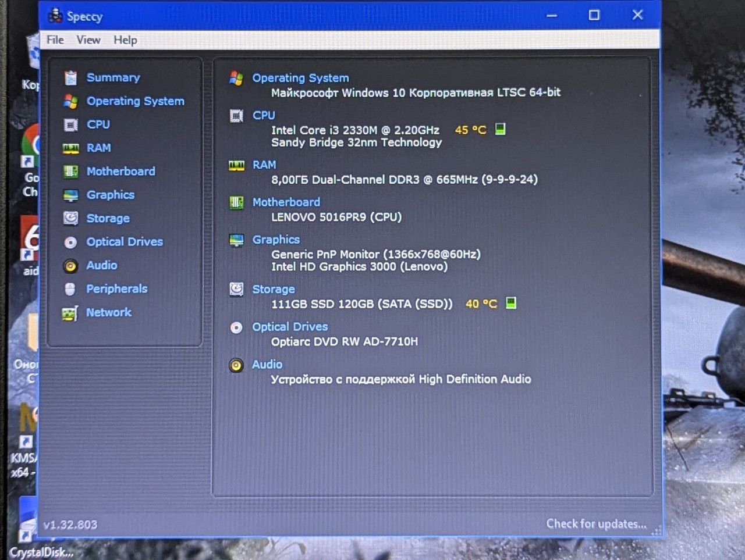
Task: Open the View menu
Action: point(88,40)
